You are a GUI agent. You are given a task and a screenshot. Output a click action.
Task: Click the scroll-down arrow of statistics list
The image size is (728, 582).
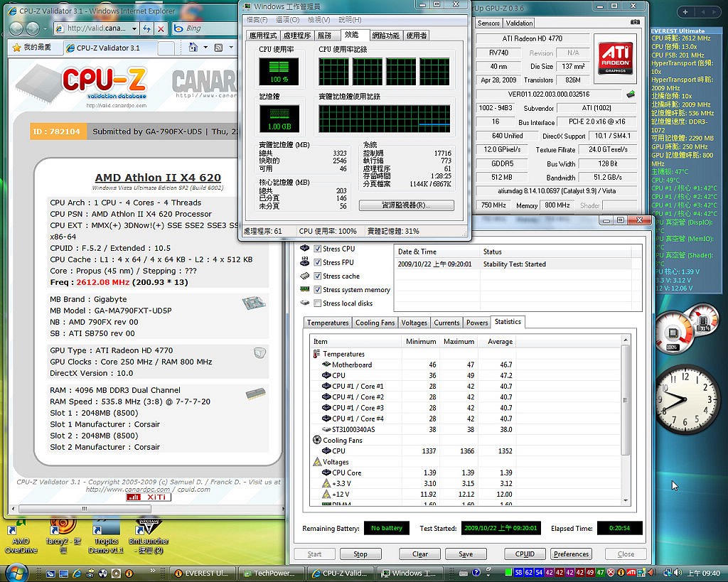[626, 501]
